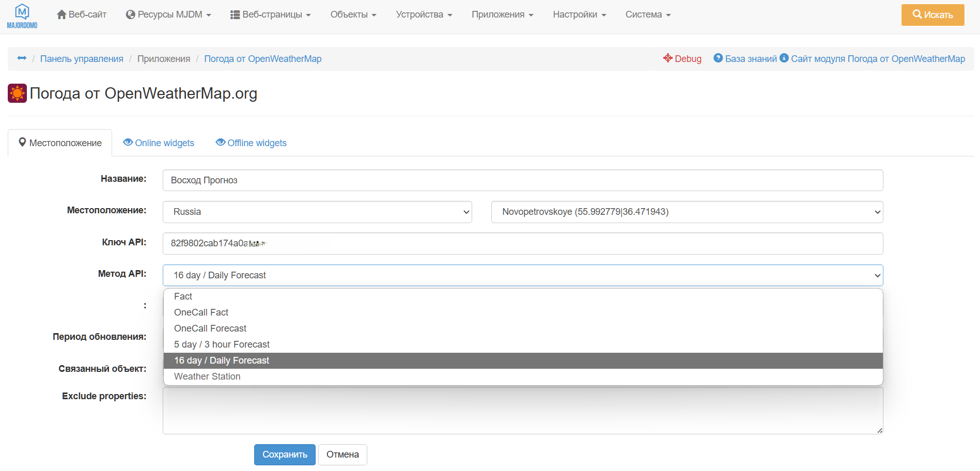Switch to the Offline widgets tab
This screenshot has width=980, height=471.
[251, 143]
